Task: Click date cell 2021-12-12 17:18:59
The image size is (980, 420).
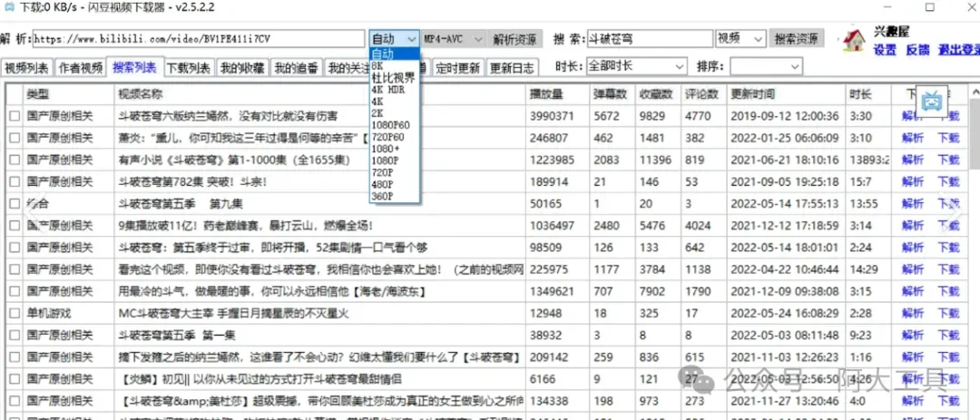Action: pos(784,226)
